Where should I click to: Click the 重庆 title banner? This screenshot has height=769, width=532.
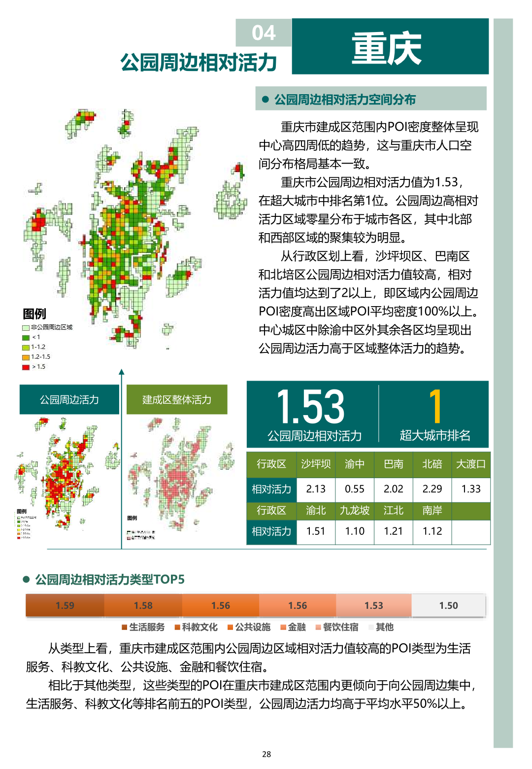point(390,47)
